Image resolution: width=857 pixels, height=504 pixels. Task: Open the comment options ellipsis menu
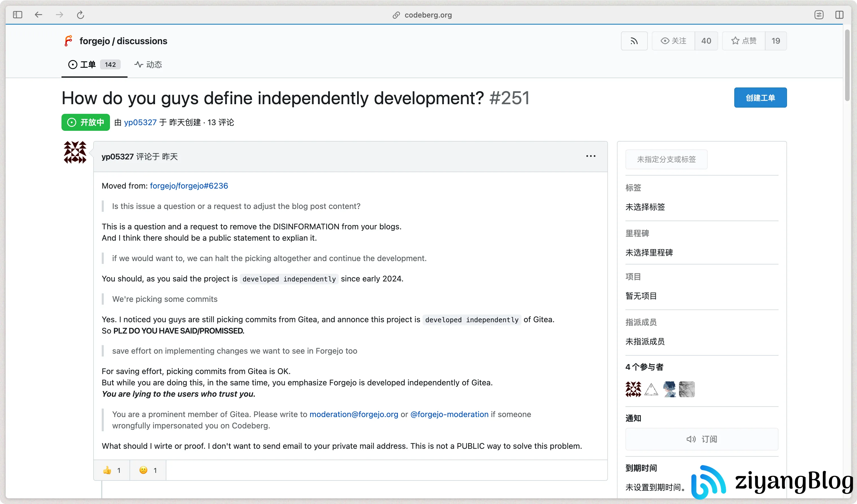(591, 156)
